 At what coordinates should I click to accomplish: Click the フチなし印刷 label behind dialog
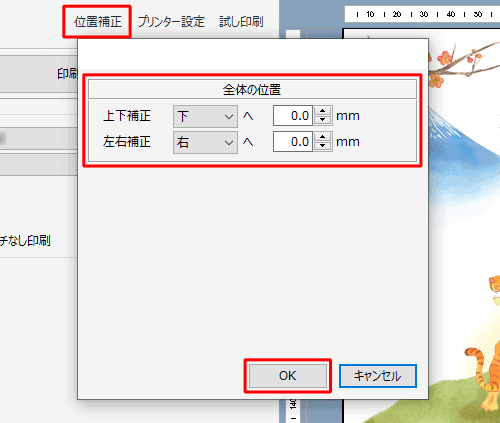tap(25, 240)
